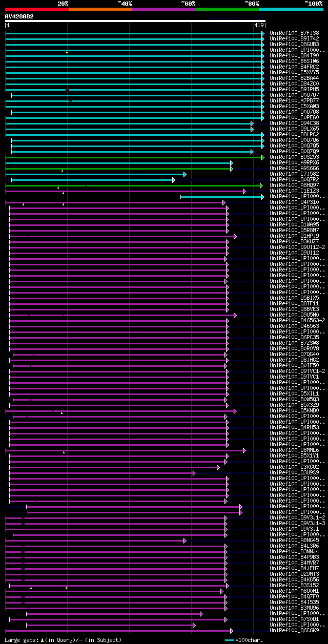Click the UniRef100_Q5KND0 label
Screen dimensions: 328x644
294,410
